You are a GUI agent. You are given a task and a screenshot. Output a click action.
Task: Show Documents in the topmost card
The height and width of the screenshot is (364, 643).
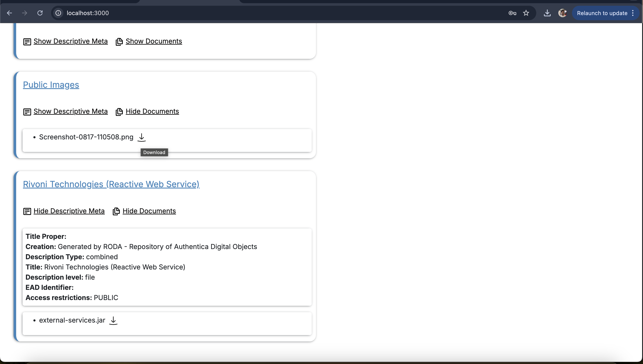click(154, 41)
